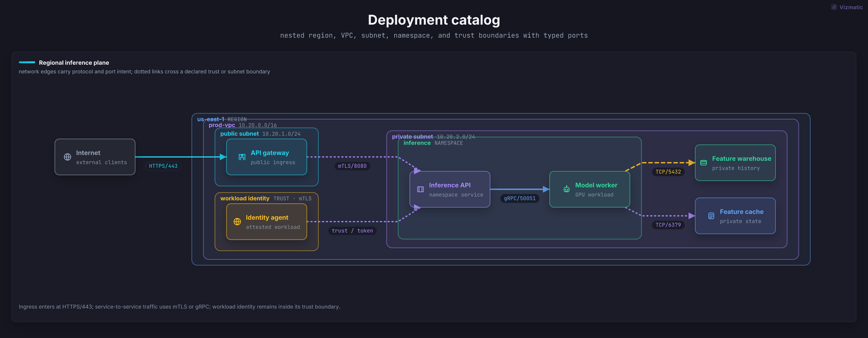Click the 10.20.2.0/24 CIDR text

point(456,137)
